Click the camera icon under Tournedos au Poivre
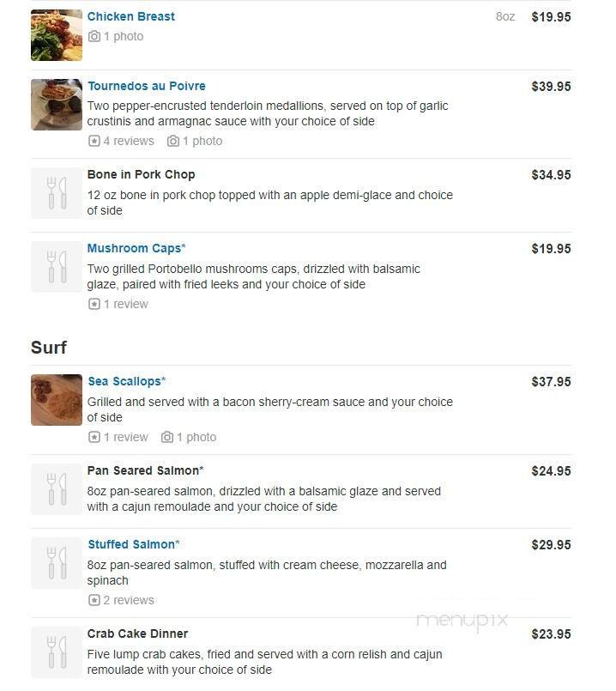Screen dimensions: 616x691 pyautogui.click(x=173, y=142)
